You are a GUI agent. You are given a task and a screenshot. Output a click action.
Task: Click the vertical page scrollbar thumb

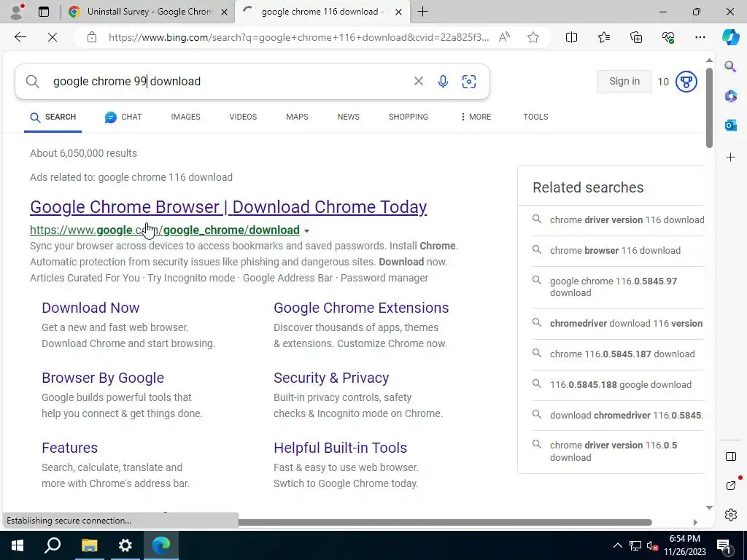(x=709, y=108)
